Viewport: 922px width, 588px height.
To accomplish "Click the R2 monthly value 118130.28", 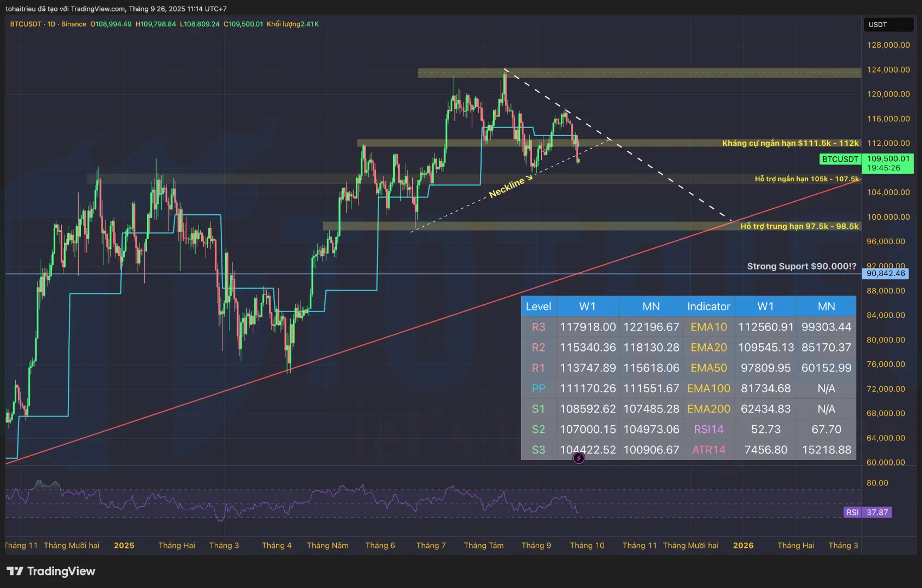I will (x=651, y=347).
